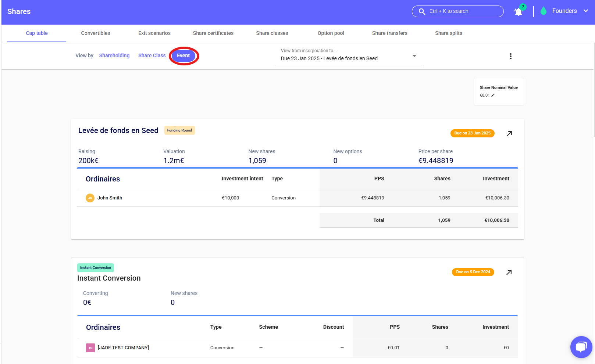Expand the Founders company menu
The width and height of the screenshot is (595, 364).
tap(586, 11)
